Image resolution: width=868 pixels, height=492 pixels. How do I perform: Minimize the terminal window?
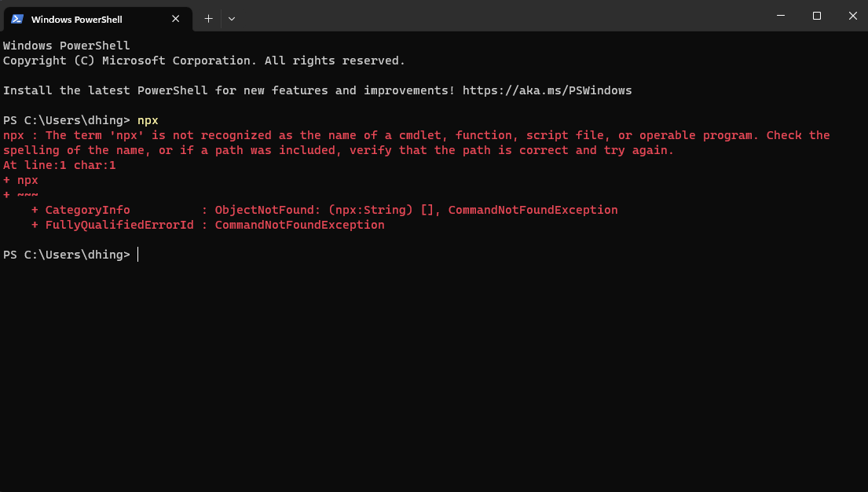click(x=780, y=16)
